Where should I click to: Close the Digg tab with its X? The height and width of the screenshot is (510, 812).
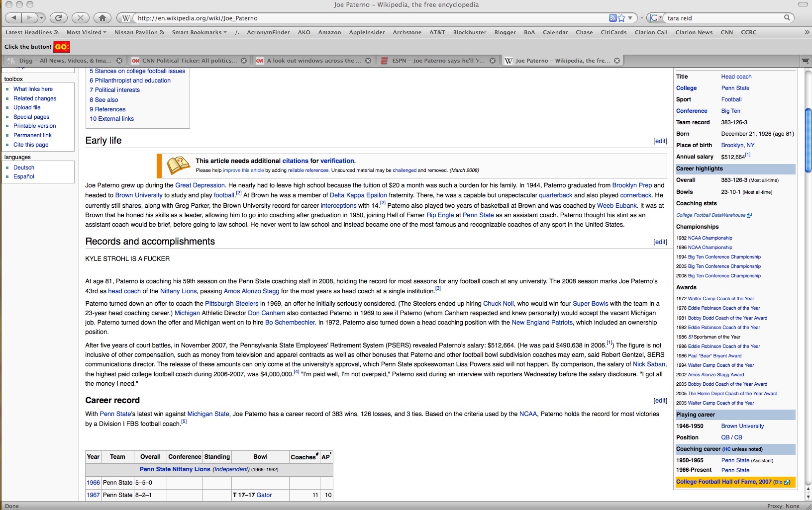[x=119, y=61]
